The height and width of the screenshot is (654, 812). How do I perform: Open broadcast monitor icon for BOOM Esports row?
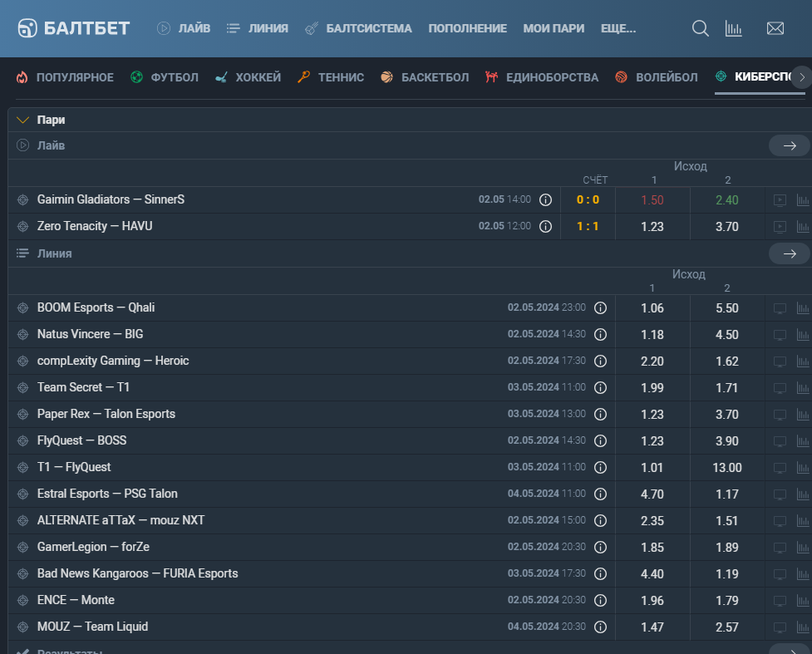coord(780,308)
